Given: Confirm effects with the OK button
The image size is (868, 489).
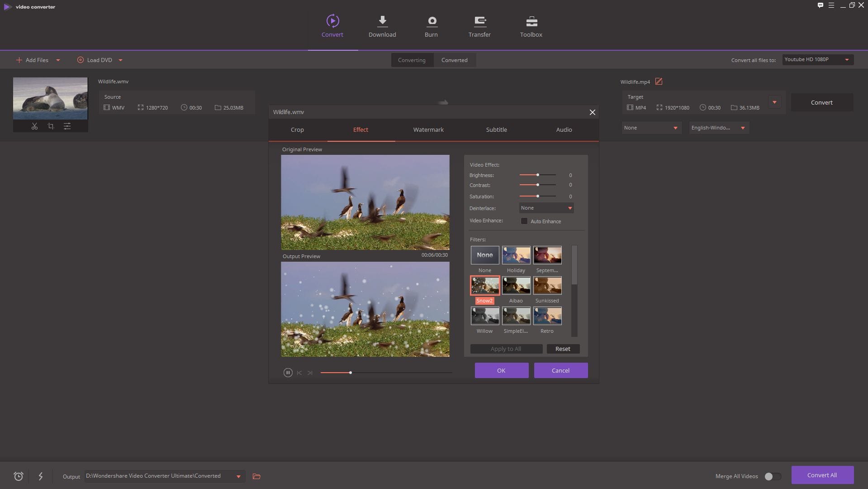Looking at the screenshot, I should click(501, 370).
